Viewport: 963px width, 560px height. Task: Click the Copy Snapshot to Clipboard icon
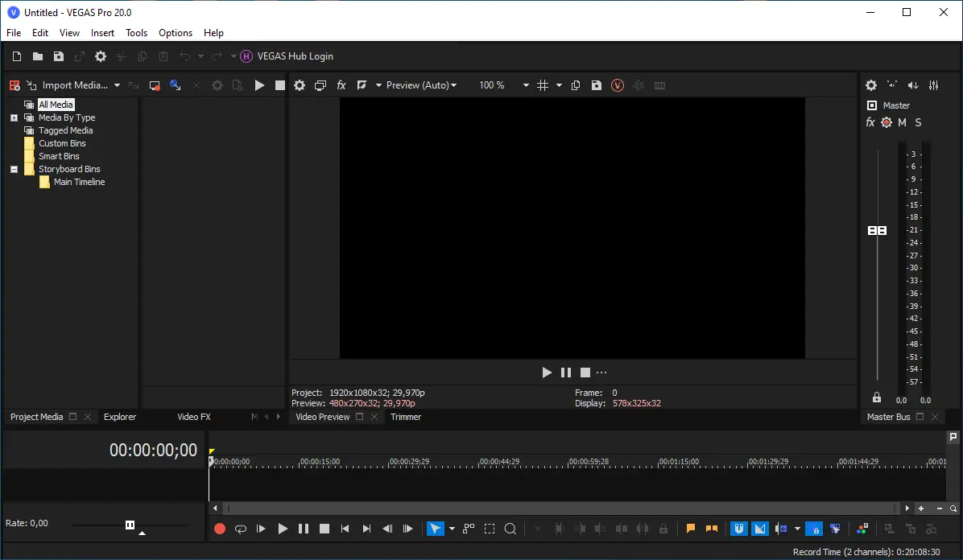click(x=576, y=84)
